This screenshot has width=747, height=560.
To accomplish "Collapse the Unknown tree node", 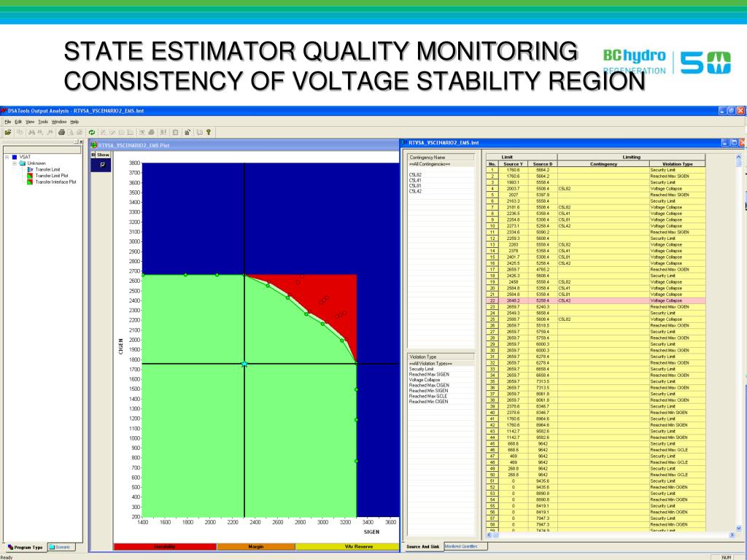I will [15, 163].
